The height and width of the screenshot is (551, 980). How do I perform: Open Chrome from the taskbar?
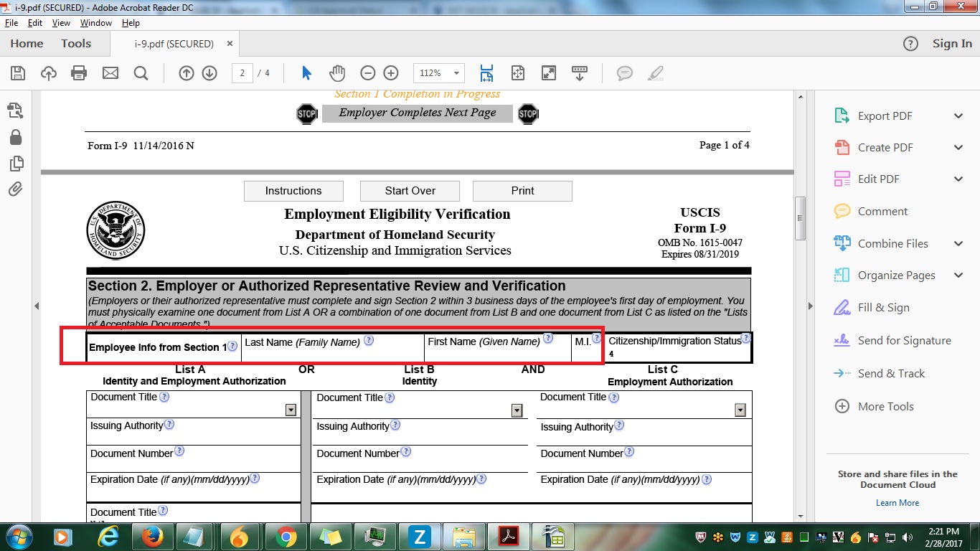pyautogui.click(x=286, y=536)
